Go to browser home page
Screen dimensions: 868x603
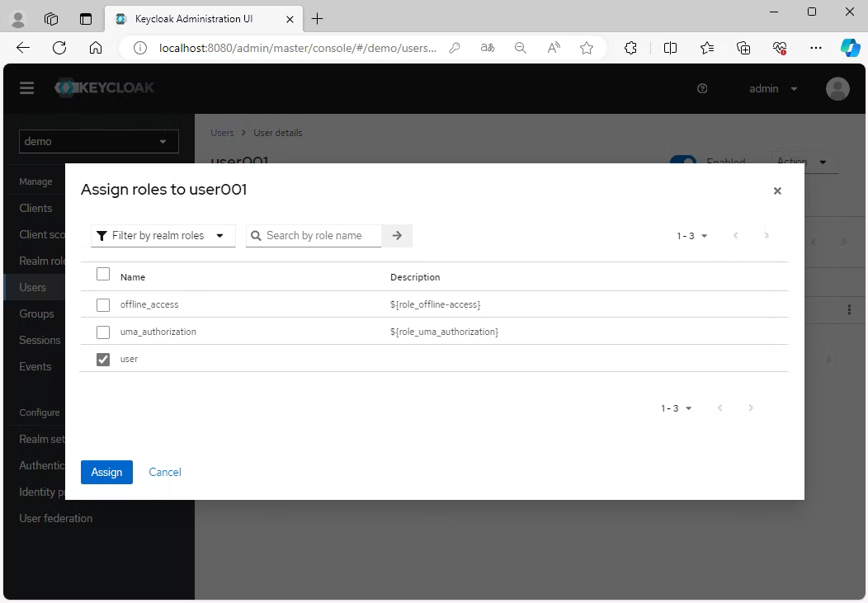coord(96,48)
